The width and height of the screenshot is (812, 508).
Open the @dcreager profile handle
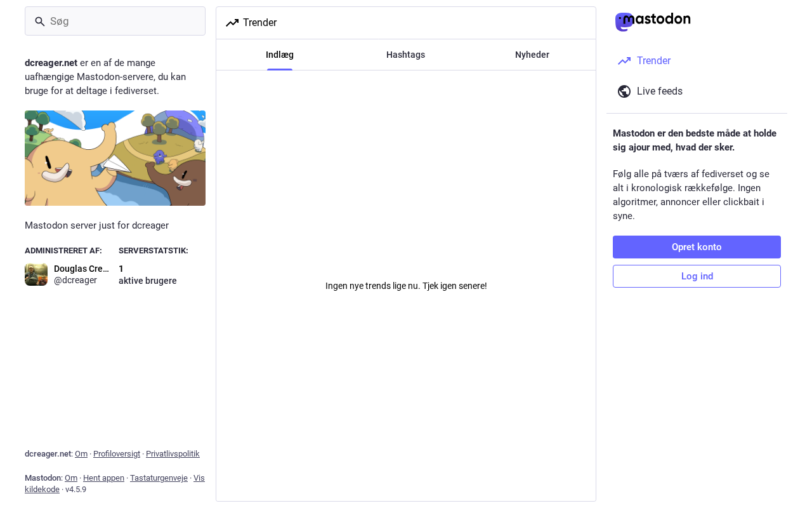coord(75,280)
